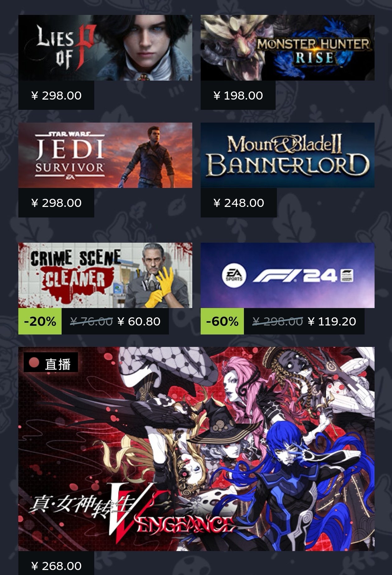Click the struck-through ¥ 76.00 original price
The width and height of the screenshot is (392, 575).
[91, 321]
